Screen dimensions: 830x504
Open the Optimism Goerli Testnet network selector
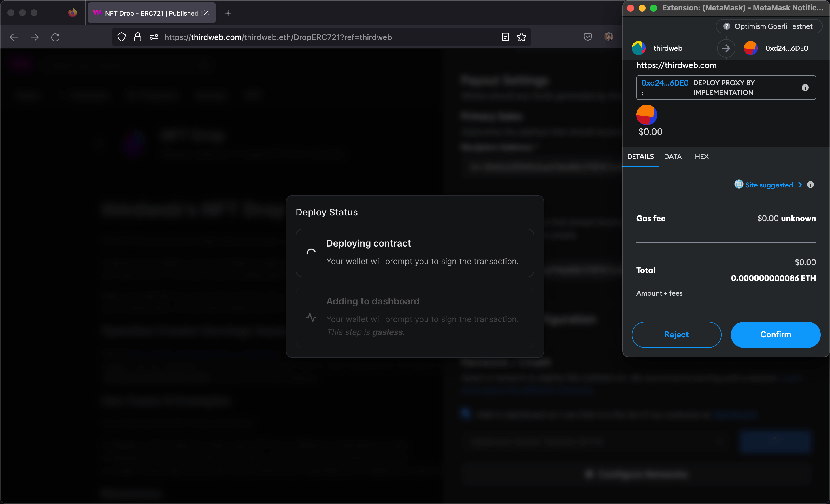click(769, 26)
